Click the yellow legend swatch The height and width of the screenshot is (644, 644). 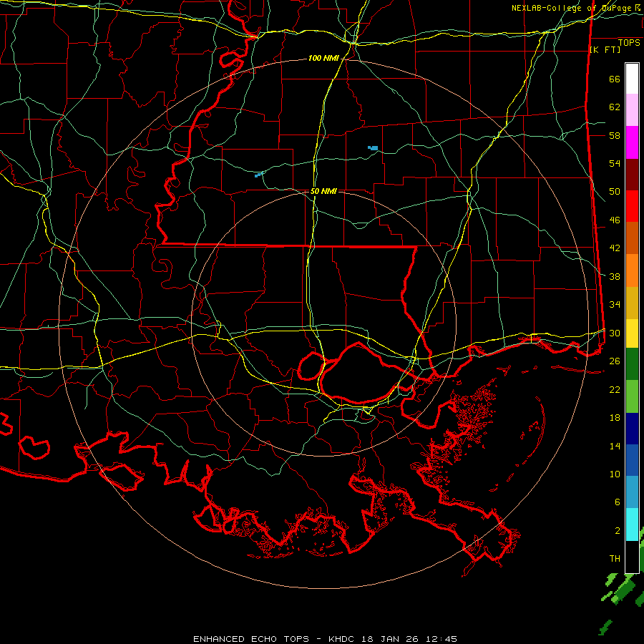(x=632, y=333)
